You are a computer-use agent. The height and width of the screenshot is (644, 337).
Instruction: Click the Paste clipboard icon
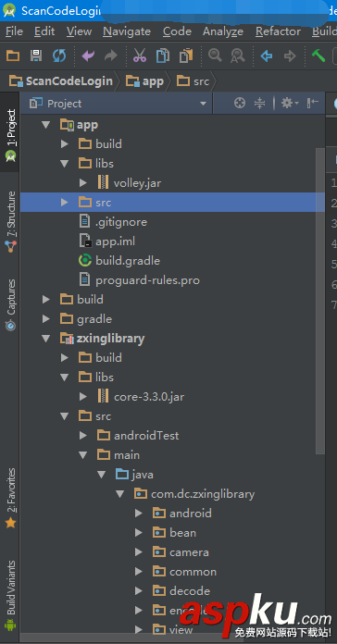(186, 56)
